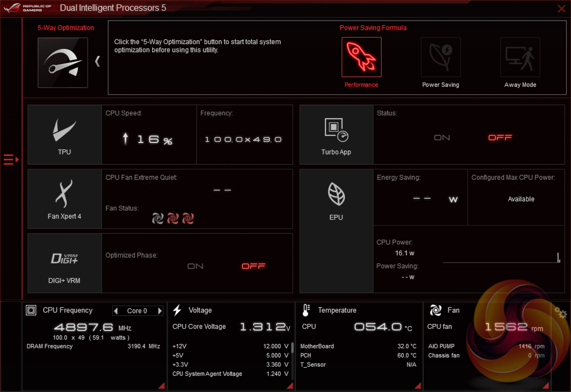
Task: Expand the CPU Frequency panel corner arrow
Action: click(x=162, y=386)
